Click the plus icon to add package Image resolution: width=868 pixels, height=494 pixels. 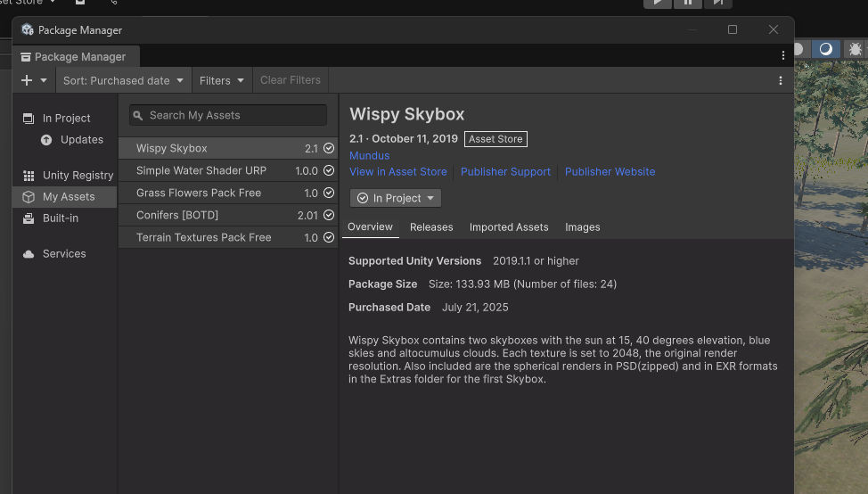[27, 80]
